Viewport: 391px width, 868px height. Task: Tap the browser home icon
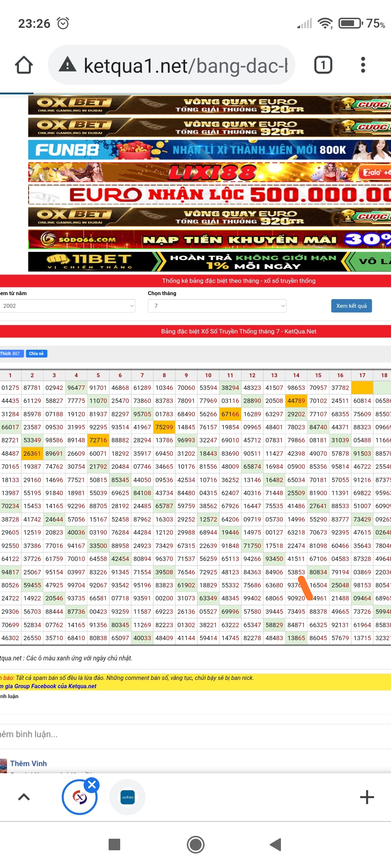click(x=24, y=65)
